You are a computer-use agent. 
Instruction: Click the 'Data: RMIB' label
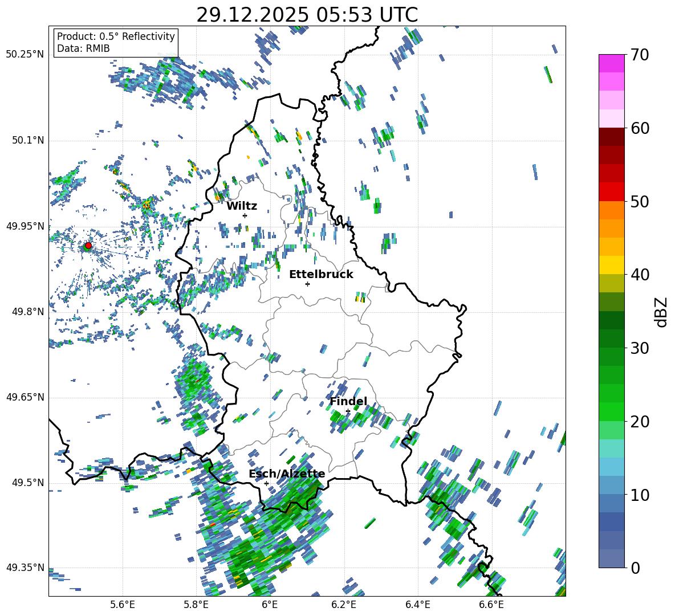click(x=83, y=48)
